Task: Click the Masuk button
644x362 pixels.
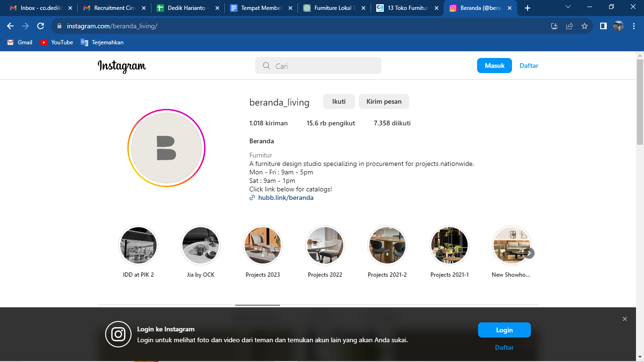Action: (x=495, y=66)
